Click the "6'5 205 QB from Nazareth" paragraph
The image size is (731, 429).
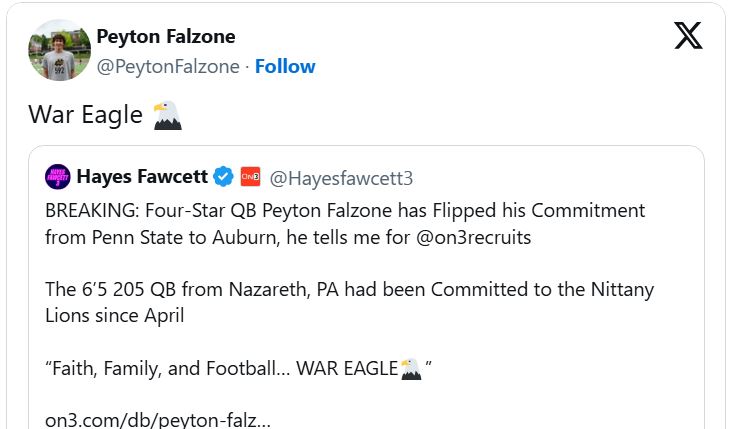[x=349, y=290]
